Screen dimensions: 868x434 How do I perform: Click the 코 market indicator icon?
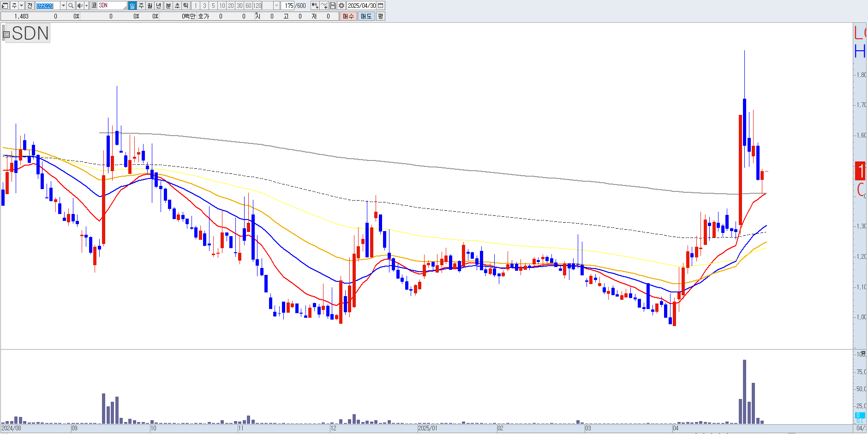click(x=94, y=6)
